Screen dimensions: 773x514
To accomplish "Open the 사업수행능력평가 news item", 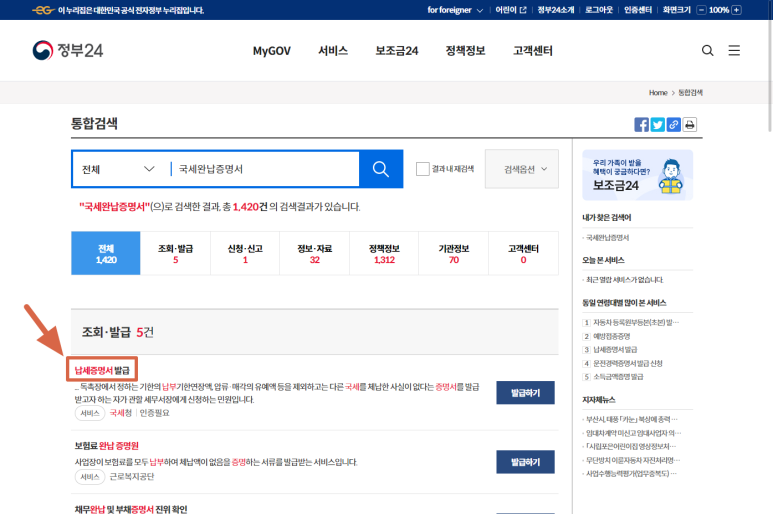I will pyautogui.click(x=631, y=474).
